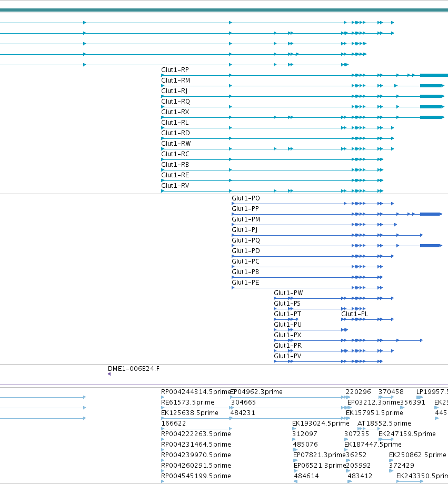Select the Glut1-RD transcript label
The height and width of the screenshot is (484, 448).
click(175, 133)
